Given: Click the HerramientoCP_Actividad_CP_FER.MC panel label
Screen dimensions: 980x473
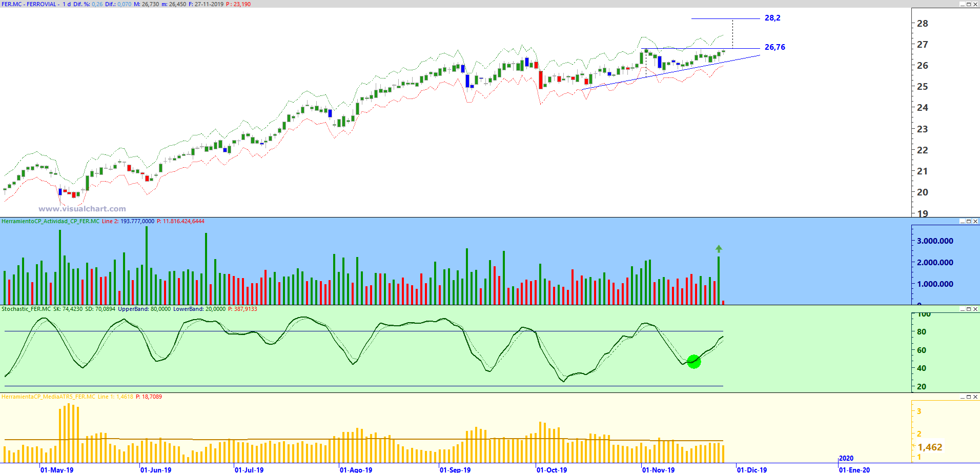Looking at the screenshot, I should [51, 221].
